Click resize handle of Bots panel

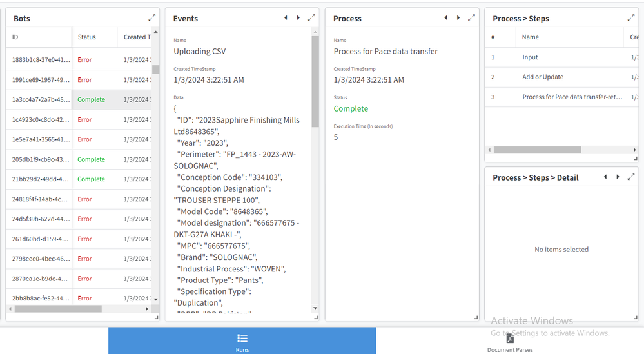(x=156, y=317)
